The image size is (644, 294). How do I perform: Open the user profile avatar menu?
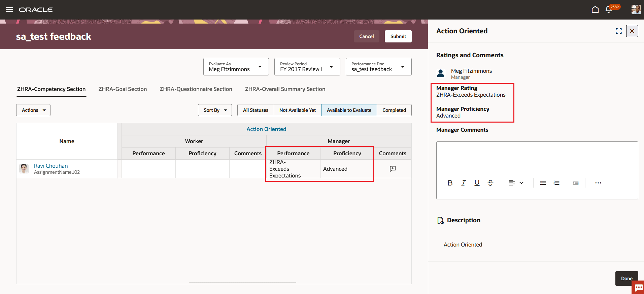[636, 9]
